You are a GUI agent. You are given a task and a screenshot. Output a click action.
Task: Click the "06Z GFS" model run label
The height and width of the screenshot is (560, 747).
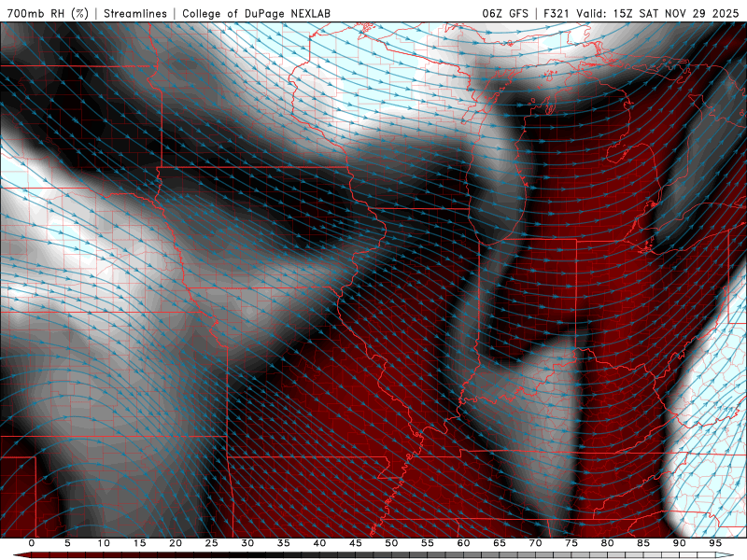pos(505,13)
